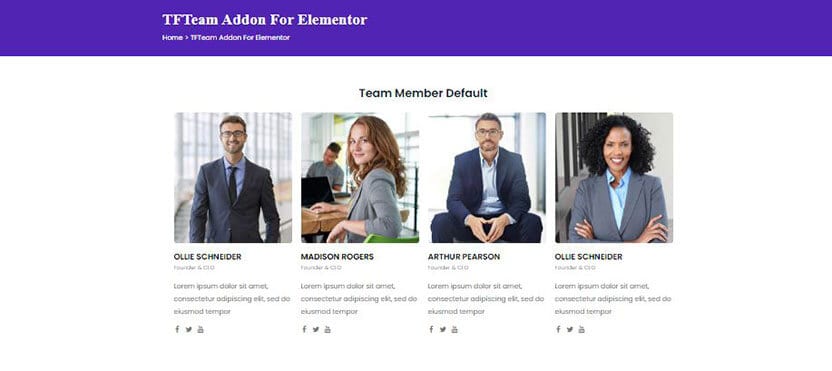Open Twitter icon in the last team card

[x=570, y=329]
